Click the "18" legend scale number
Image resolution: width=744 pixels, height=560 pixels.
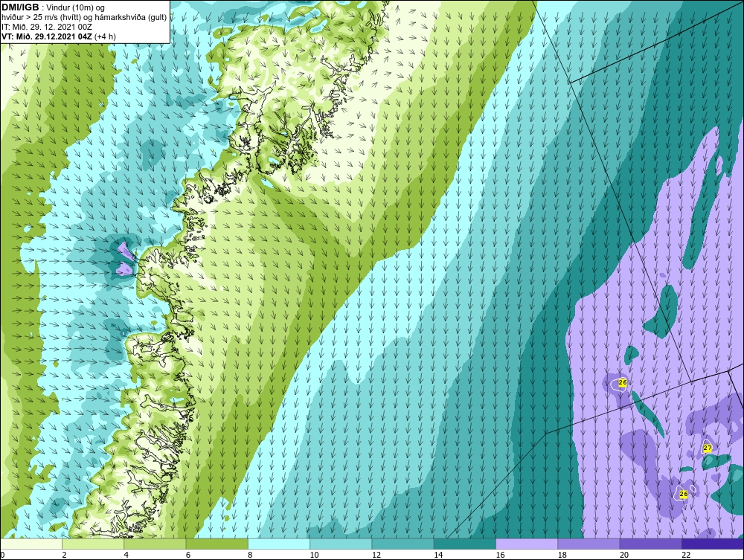[x=561, y=556]
